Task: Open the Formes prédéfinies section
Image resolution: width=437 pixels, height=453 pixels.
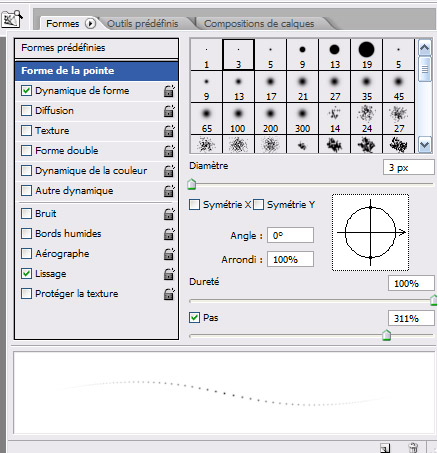Action: tap(96, 48)
